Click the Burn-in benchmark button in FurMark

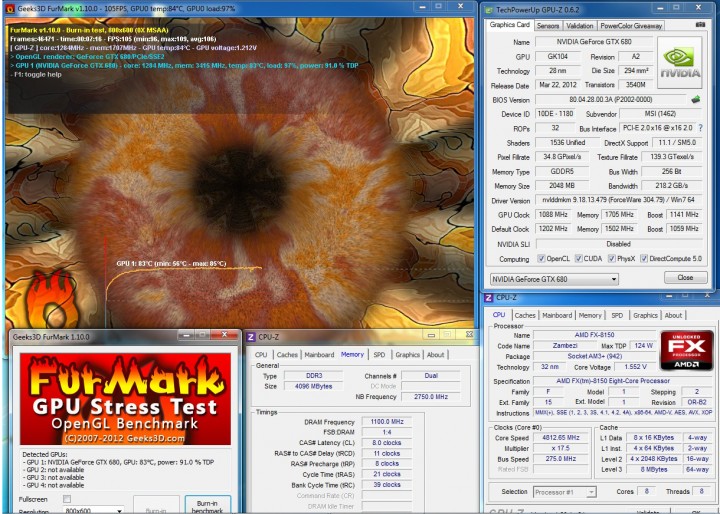coord(208,504)
